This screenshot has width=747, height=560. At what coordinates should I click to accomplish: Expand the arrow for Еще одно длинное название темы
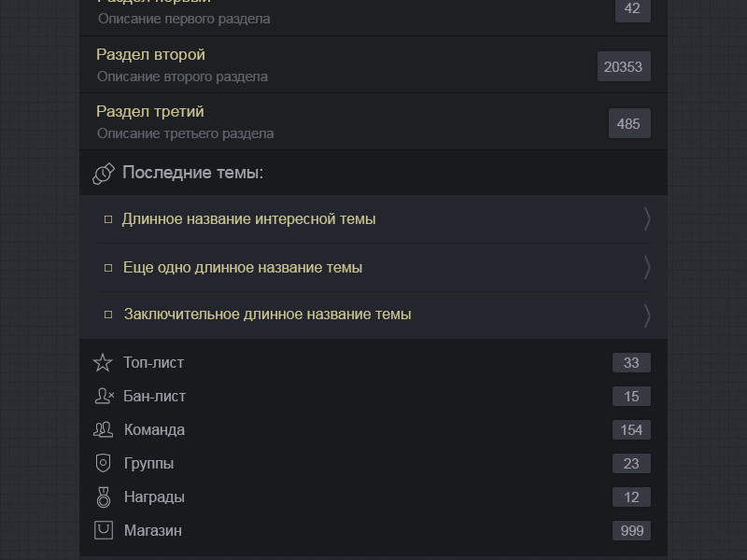point(647,268)
